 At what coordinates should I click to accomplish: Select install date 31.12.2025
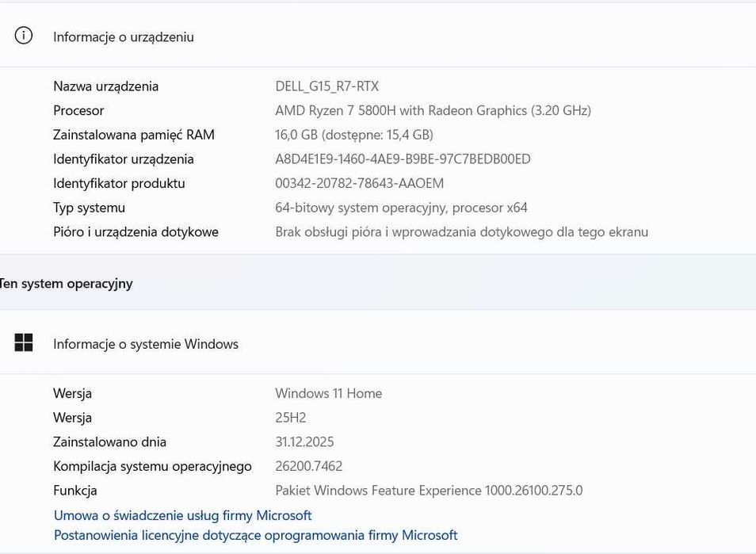point(304,441)
